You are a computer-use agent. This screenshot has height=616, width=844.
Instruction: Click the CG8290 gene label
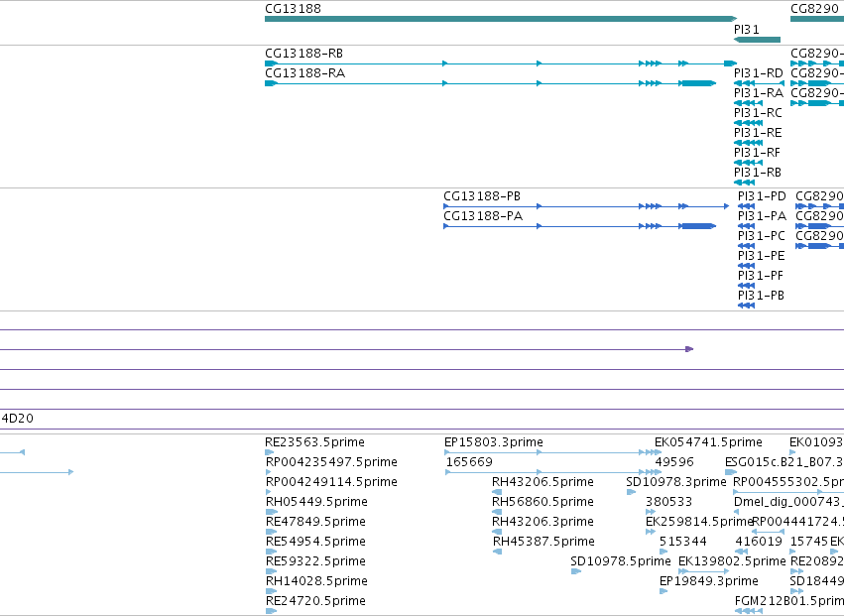[814, 9]
